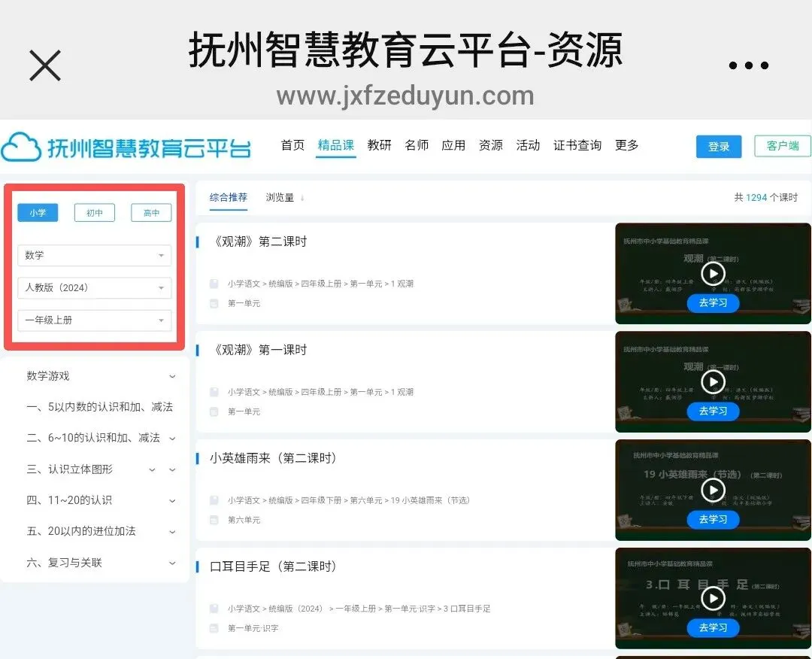Click path icon beside 《观潮》第一课时 breadcrumb
The width and height of the screenshot is (812, 659).
(x=214, y=392)
